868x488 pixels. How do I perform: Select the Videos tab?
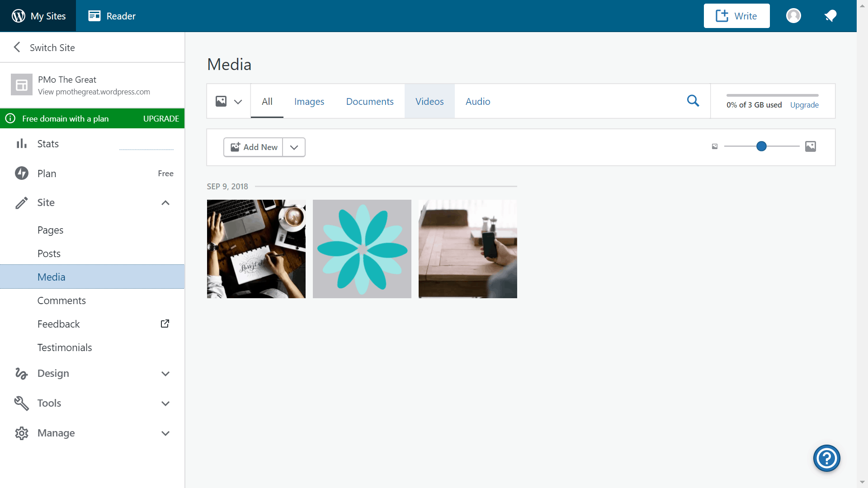(x=429, y=101)
